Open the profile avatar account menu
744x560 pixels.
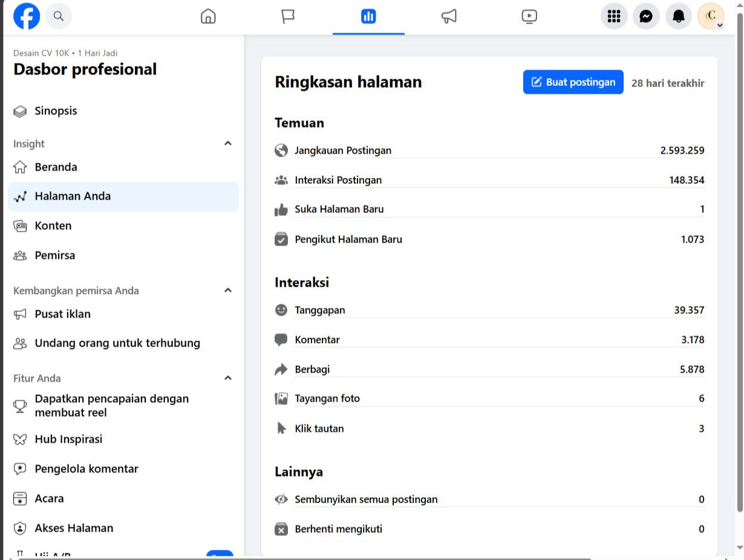click(x=711, y=16)
